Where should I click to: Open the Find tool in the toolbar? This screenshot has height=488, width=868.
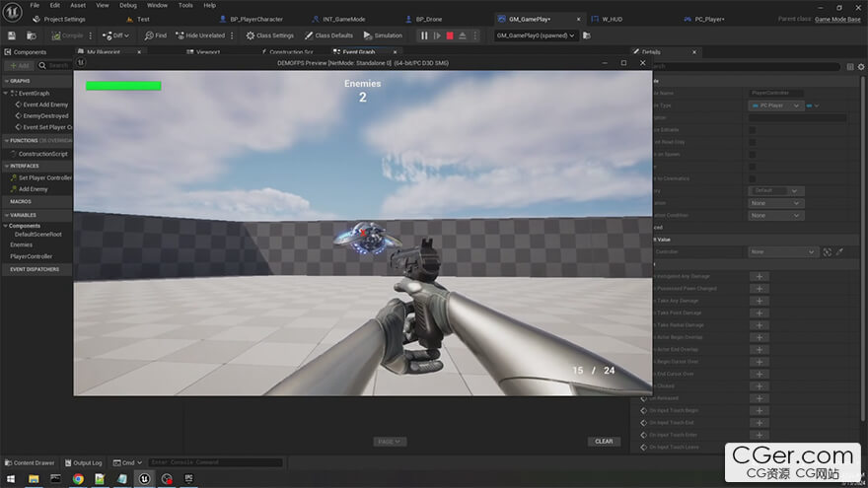(155, 35)
